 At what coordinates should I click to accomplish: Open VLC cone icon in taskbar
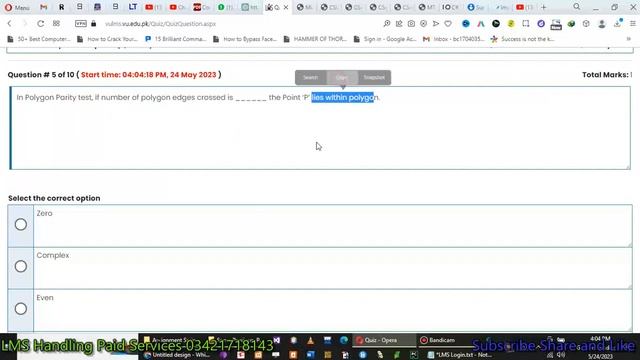point(311,340)
